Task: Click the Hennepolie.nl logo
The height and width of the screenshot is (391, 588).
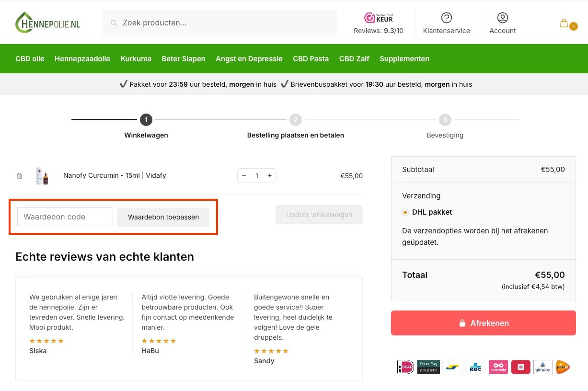Action: [47, 22]
